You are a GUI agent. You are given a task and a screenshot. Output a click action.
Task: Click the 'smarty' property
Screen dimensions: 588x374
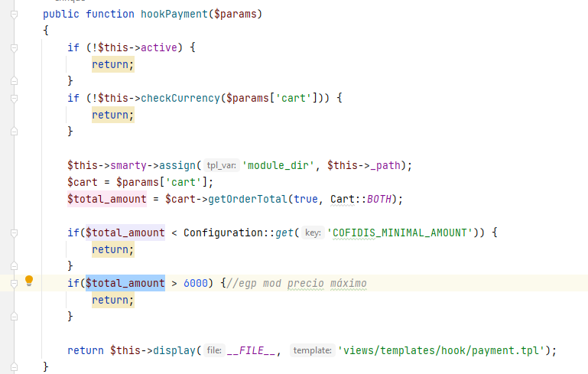[x=128, y=165]
